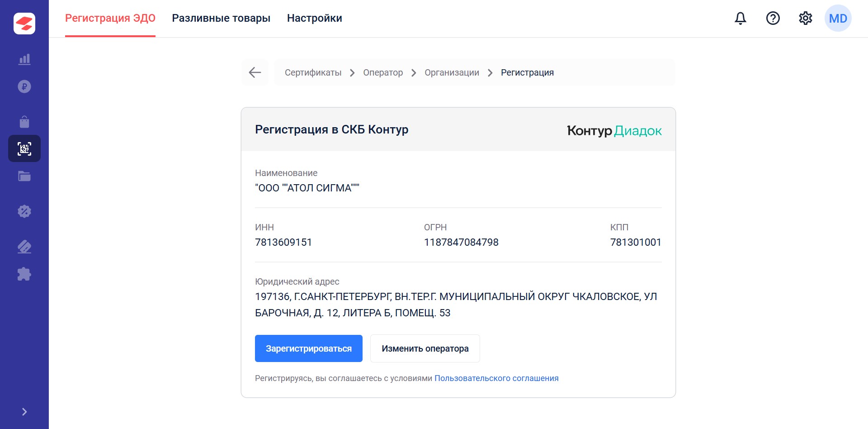This screenshot has width=868, height=429.
Task: Open the bar chart analytics sidebar icon
Action: point(24,59)
